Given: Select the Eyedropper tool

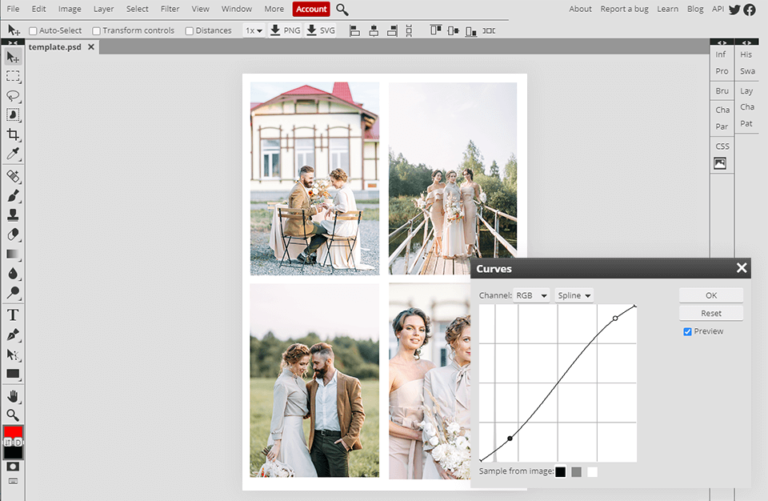Looking at the screenshot, I should point(13,155).
